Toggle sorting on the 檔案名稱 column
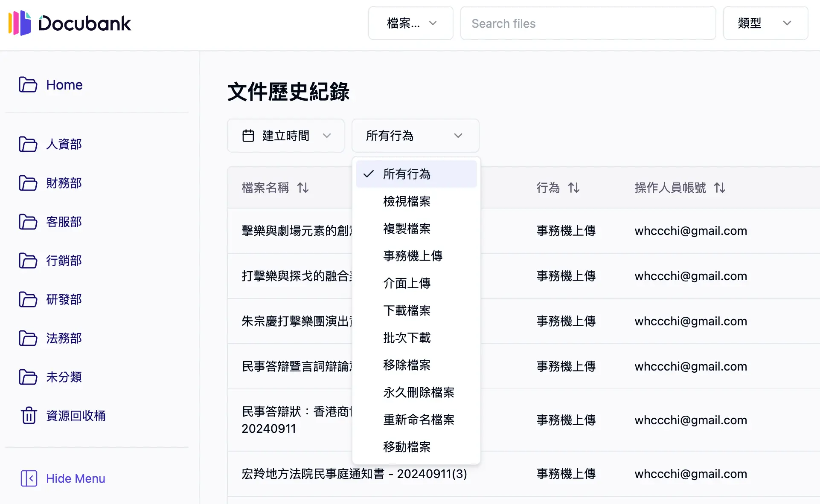The width and height of the screenshot is (820, 504). tap(303, 188)
